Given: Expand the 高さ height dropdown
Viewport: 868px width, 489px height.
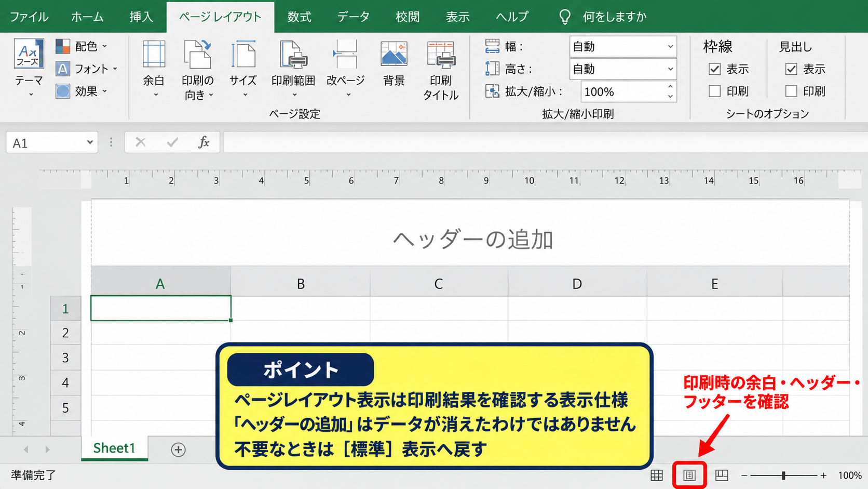Looking at the screenshot, I should coord(670,69).
